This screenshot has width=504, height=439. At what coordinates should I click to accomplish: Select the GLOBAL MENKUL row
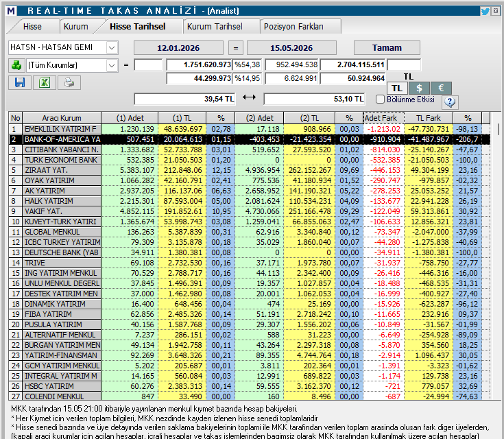[x=249, y=232]
